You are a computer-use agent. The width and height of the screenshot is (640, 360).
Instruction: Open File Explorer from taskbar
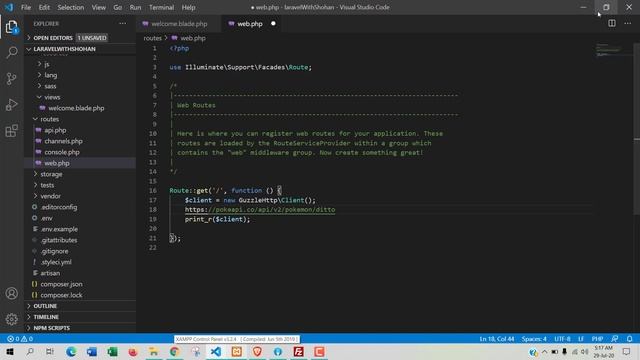(x=153, y=351)
